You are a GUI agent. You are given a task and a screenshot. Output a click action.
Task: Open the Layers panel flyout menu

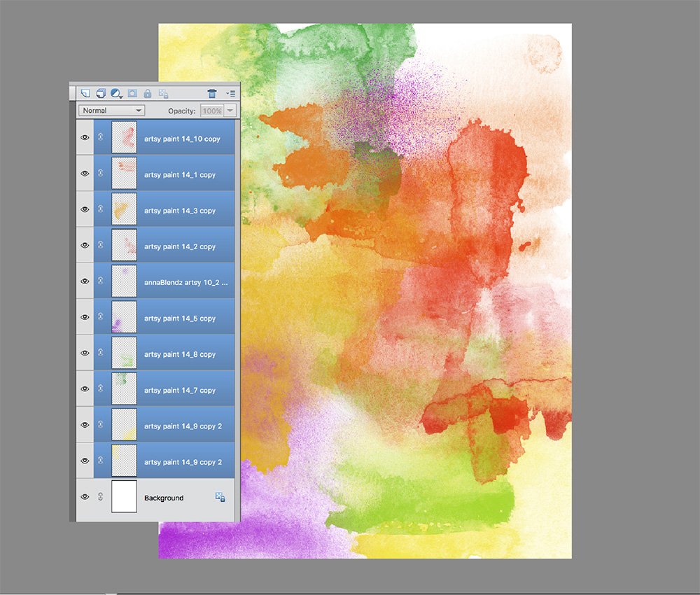(x=230, y=93)
